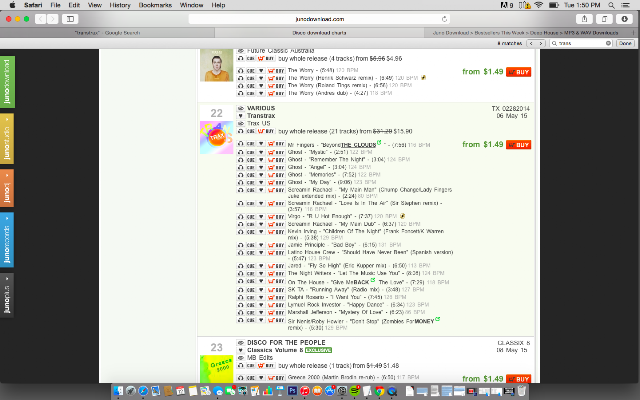Play preview of Ghost "Angel" track

pos(240,167)
